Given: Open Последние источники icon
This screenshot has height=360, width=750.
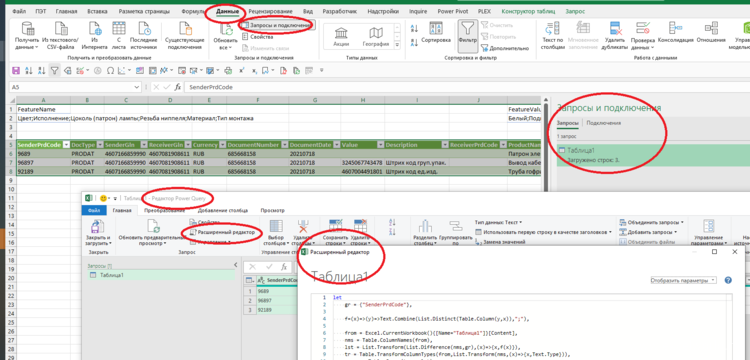Looking at the screenshot, I should pos(144,29).
